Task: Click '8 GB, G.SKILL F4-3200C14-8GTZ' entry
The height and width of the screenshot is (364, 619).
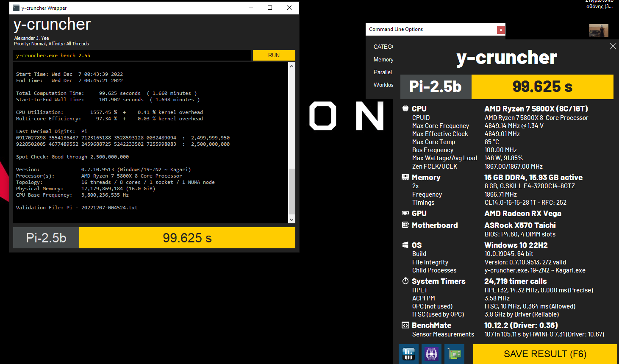Action: pyautogui.click(x=530, y=186)
